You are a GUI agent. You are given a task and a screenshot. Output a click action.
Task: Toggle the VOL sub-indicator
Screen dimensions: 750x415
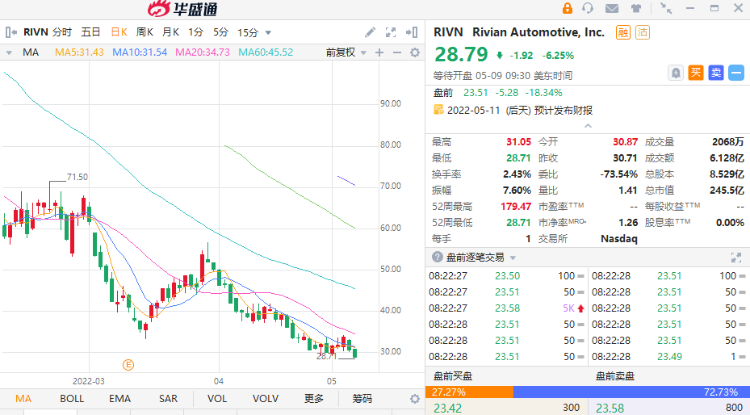click(x=217, y=399)
